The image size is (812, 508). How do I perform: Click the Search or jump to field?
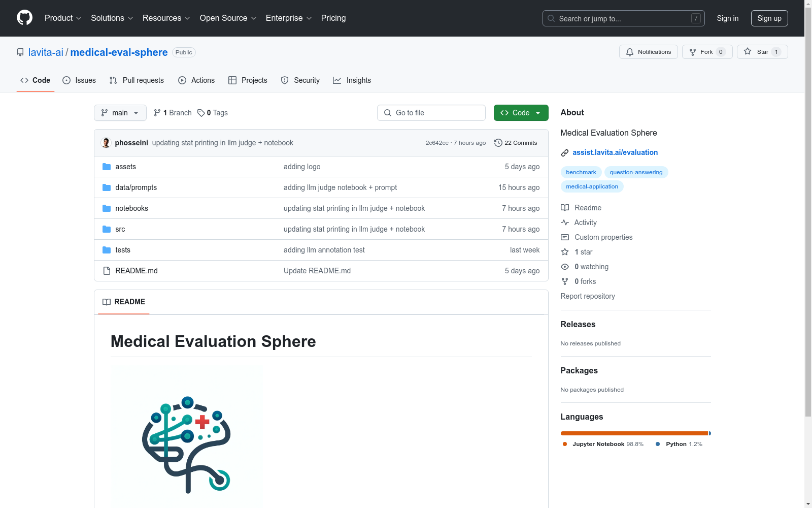(x=624, y=18)
